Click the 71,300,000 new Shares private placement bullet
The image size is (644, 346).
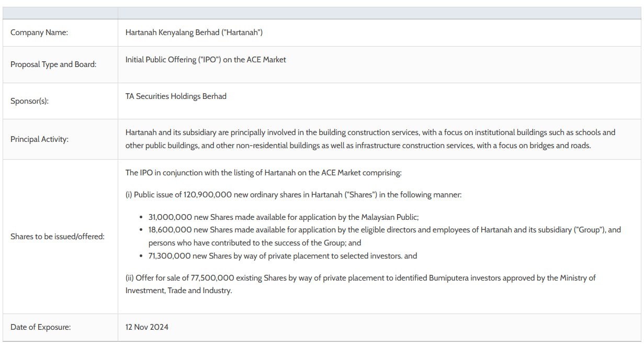[x=283, y=256]
